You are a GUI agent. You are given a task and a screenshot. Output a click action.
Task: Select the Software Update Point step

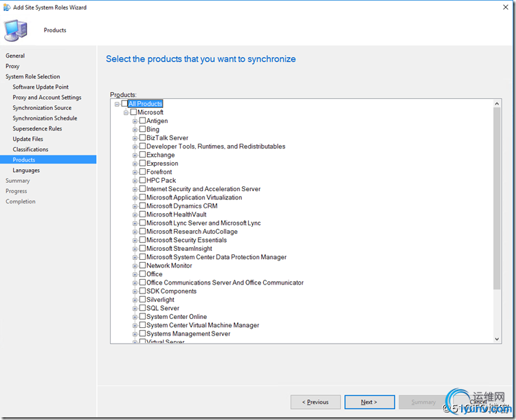tap(41, 87)
